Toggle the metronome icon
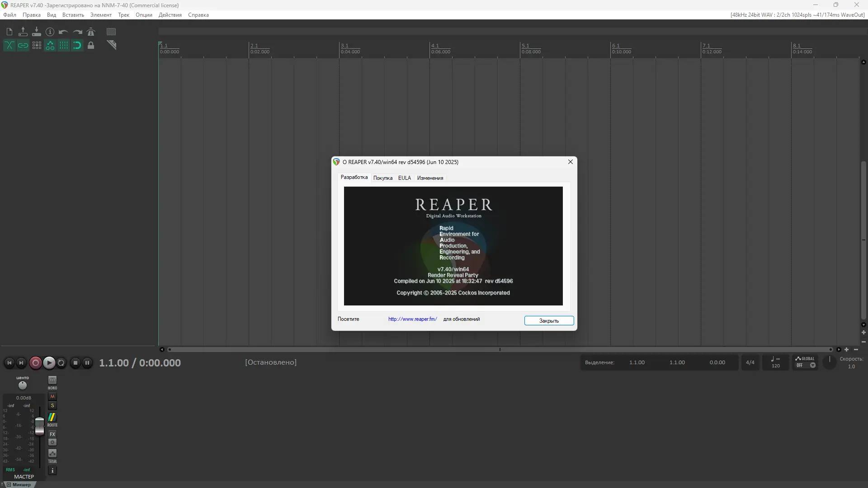The image size is (868, 488). (91, 32)
